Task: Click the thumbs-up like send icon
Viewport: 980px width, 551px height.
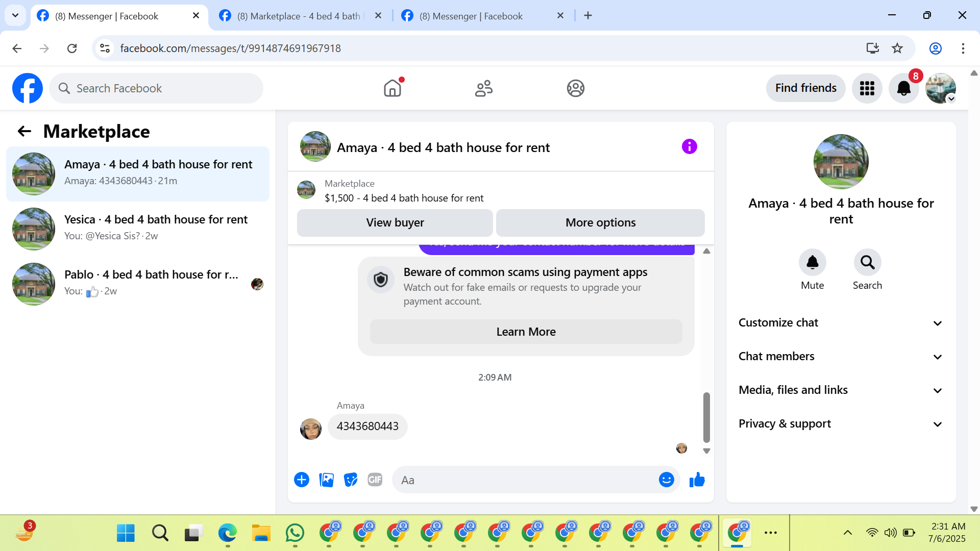Action: 697,480
